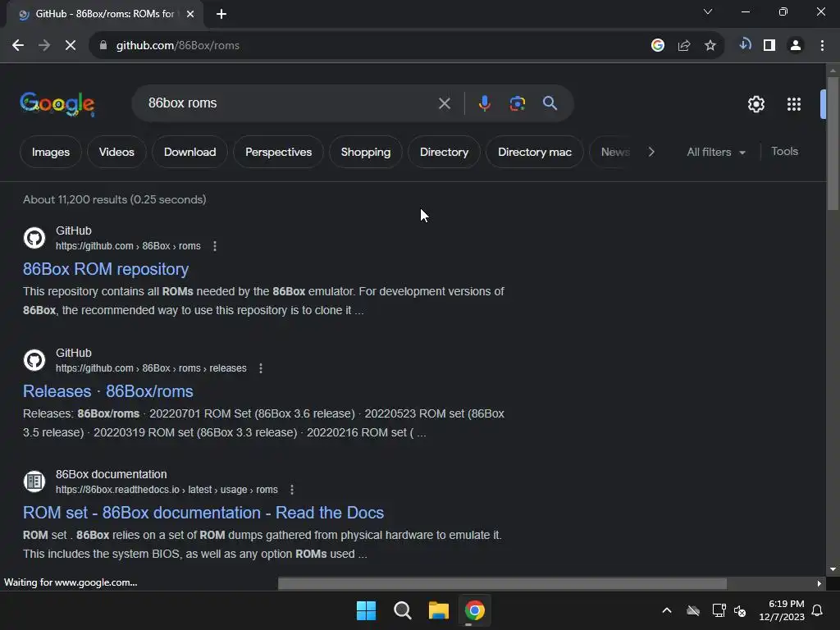Select the Directory filter chip

[444, 152]
